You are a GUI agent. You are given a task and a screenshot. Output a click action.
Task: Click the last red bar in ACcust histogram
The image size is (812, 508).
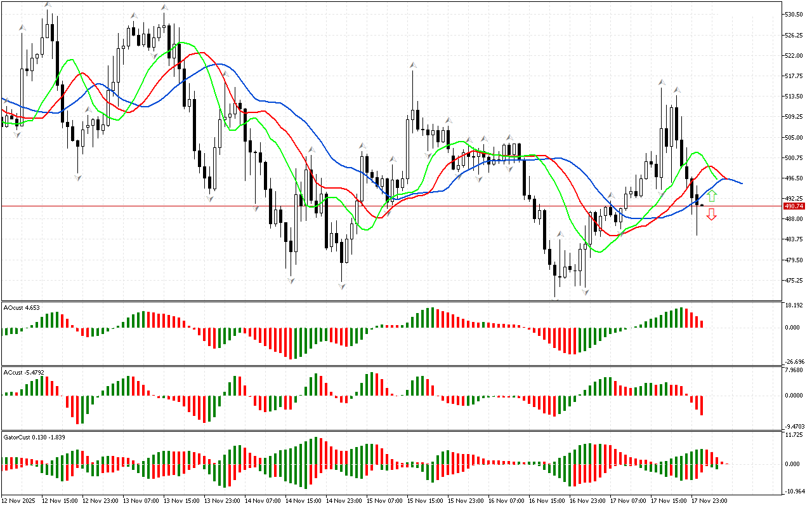click(x=702, y=405)
